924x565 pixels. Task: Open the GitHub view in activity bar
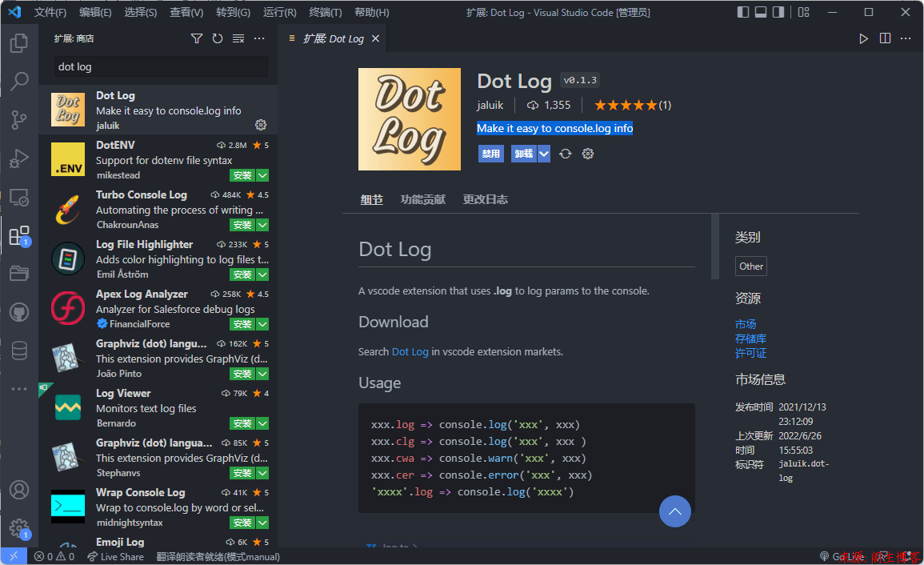19,312
